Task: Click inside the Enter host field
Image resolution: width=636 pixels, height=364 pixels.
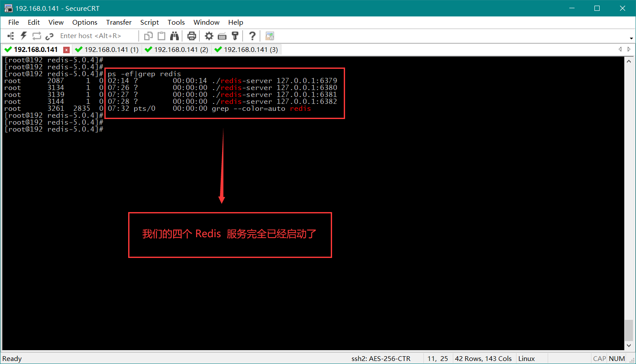Action: coord(91,36)
